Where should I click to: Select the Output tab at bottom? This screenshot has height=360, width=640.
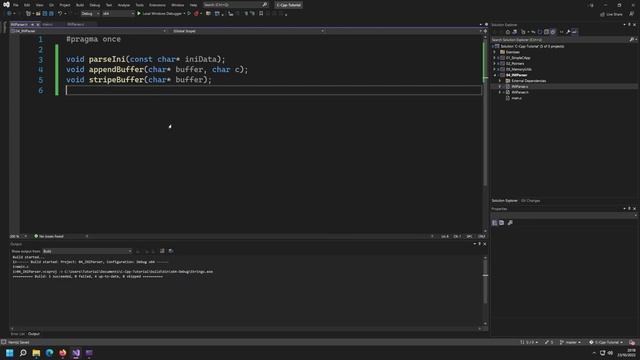[34, 334]
